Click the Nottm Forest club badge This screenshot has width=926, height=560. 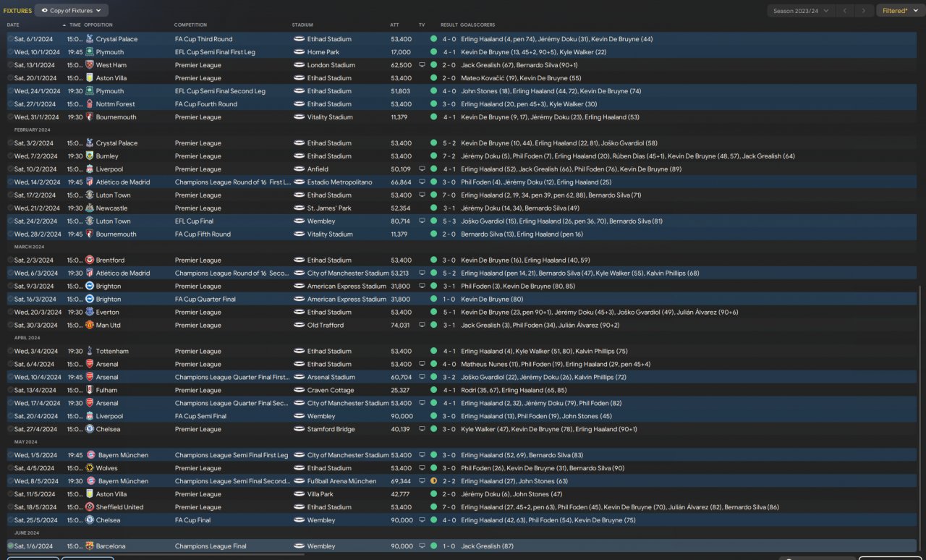coord(90,104)
